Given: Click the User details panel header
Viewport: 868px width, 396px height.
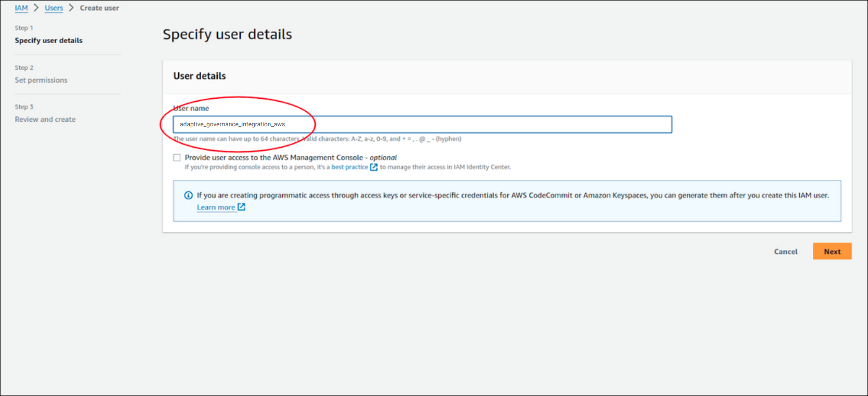Looking at the screenshot, I should 200,76.
